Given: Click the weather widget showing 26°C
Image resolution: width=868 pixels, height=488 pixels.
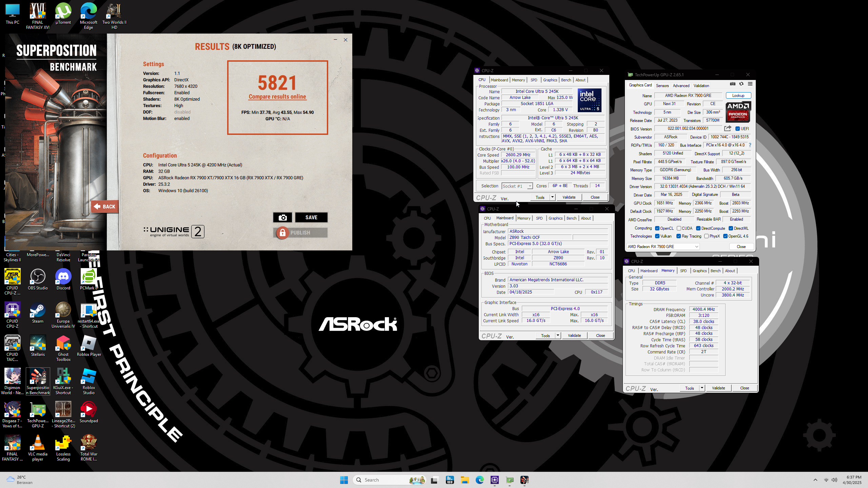Looking at the screenshot, I should click(20, 480).
